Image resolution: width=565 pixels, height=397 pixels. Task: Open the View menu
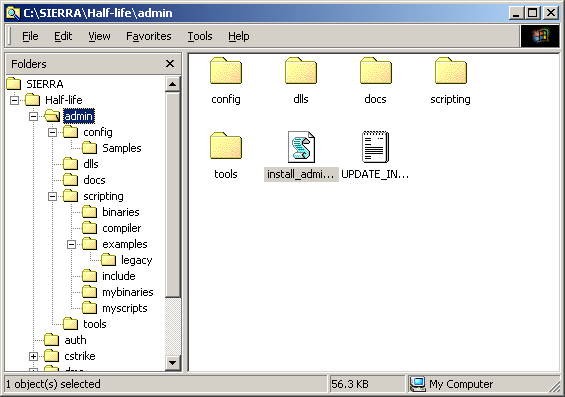tap(99, 36)
